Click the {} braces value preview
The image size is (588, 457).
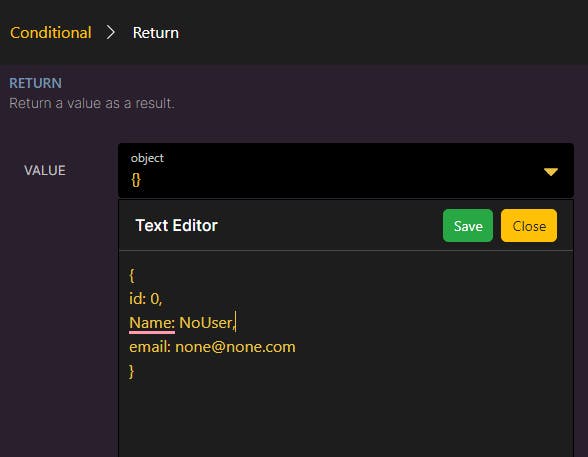point(136,180)
